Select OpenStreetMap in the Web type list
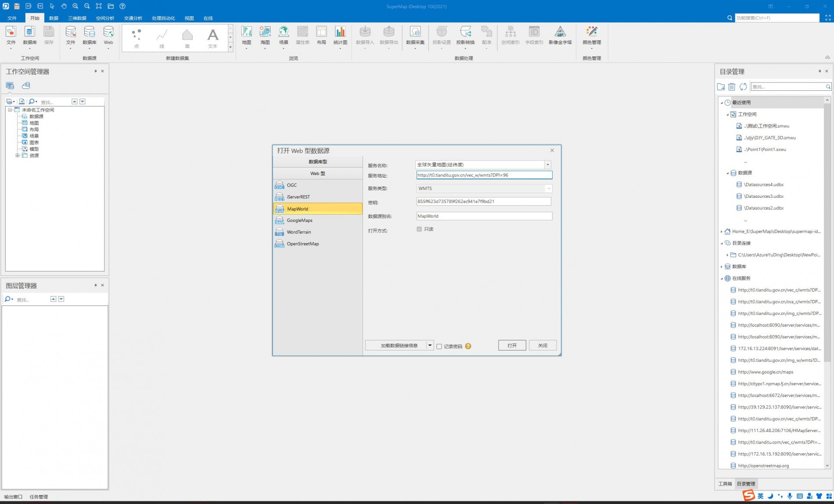 click(x=318, y=244)
